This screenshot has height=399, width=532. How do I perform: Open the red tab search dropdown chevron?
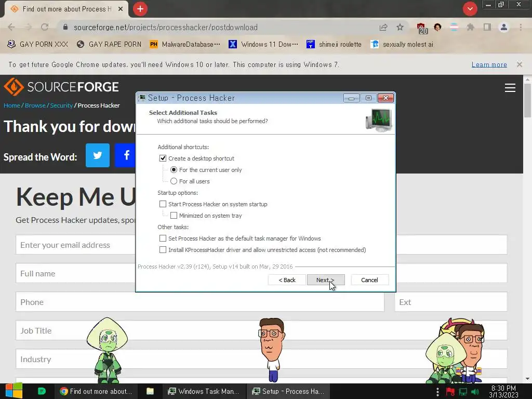pyautogui.click(x=470, y=9)
